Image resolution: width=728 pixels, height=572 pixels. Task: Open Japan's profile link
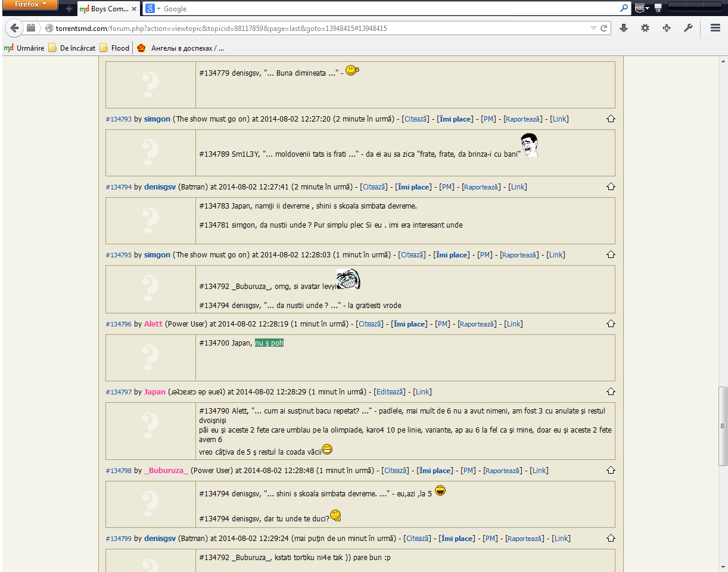154,392
